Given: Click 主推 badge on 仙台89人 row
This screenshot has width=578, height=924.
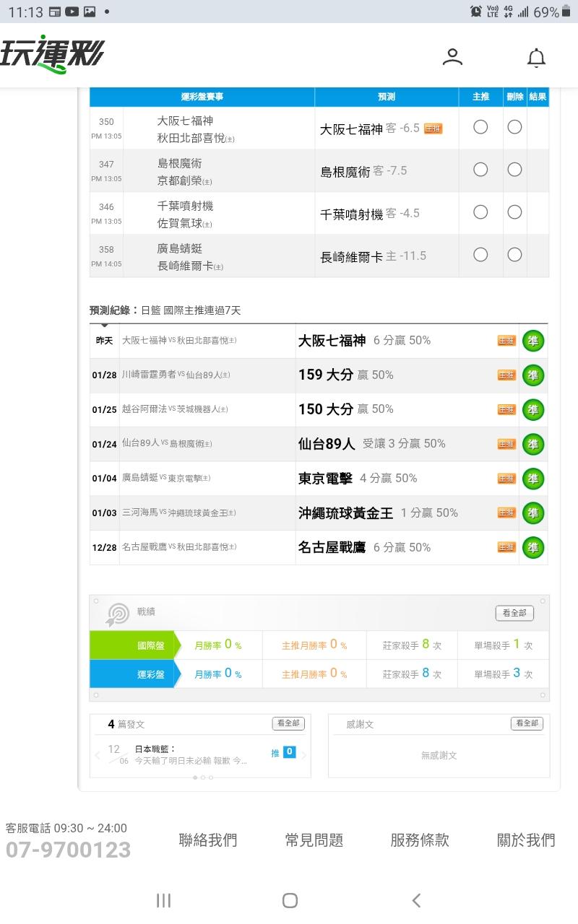Looking at the screenshot, I should click(506, 444).
